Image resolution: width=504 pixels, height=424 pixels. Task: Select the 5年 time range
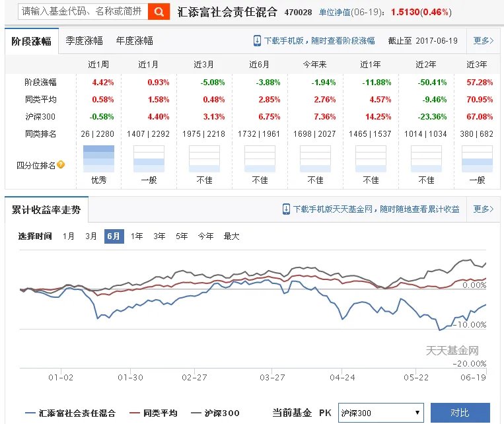click(x=182, y=236)
